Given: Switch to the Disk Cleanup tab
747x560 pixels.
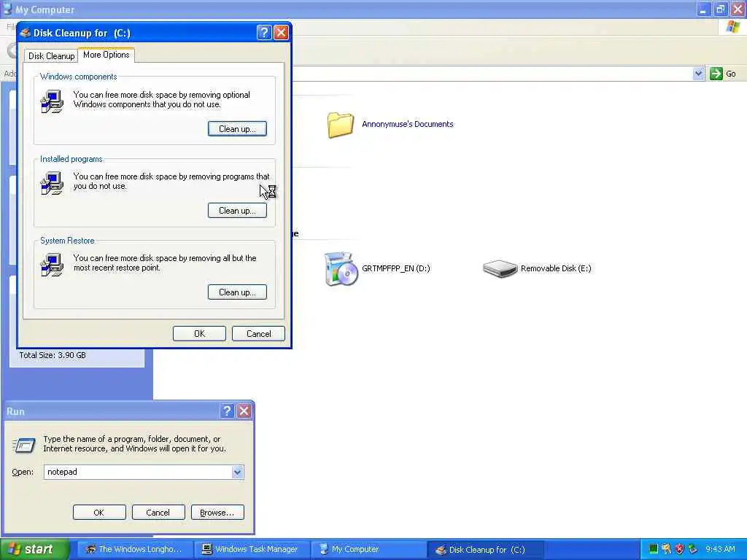Looking at the screenshot, I should 51,56.
